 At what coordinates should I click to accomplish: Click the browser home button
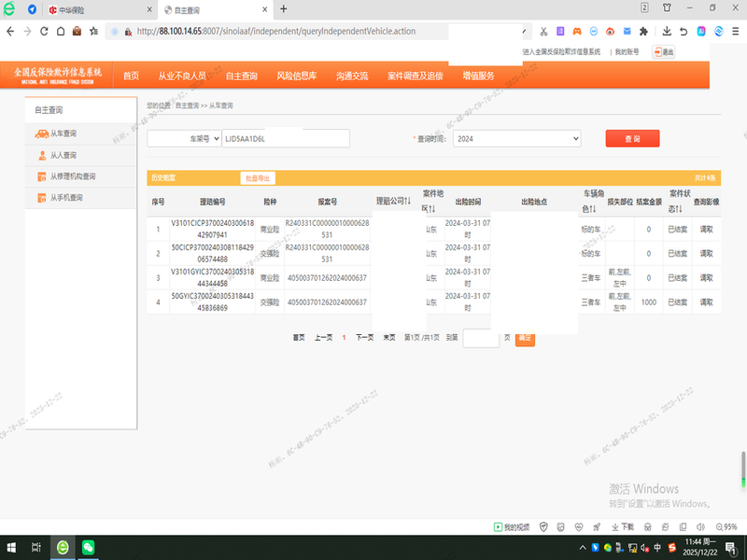pyautogui.click(x=60, y=31)
